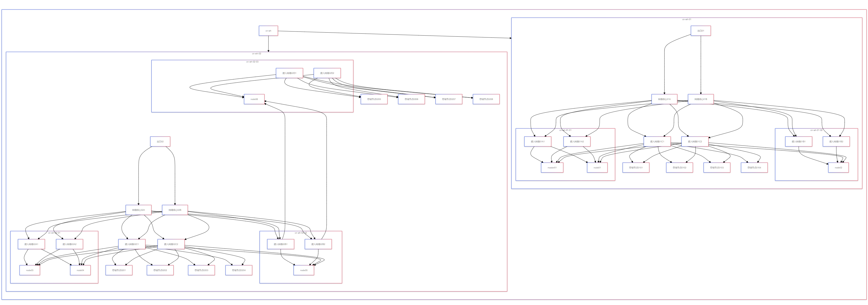Click node 接入网络01C1

coord(657,142)
